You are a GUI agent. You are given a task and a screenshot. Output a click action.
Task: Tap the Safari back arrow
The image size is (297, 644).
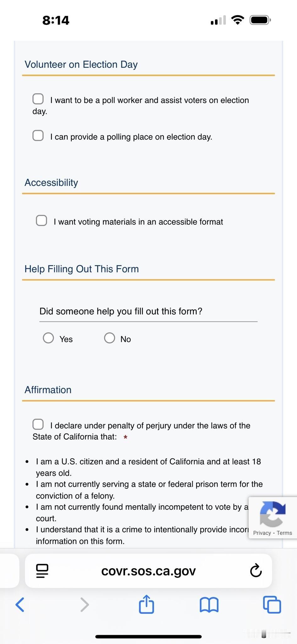[20, 604]
